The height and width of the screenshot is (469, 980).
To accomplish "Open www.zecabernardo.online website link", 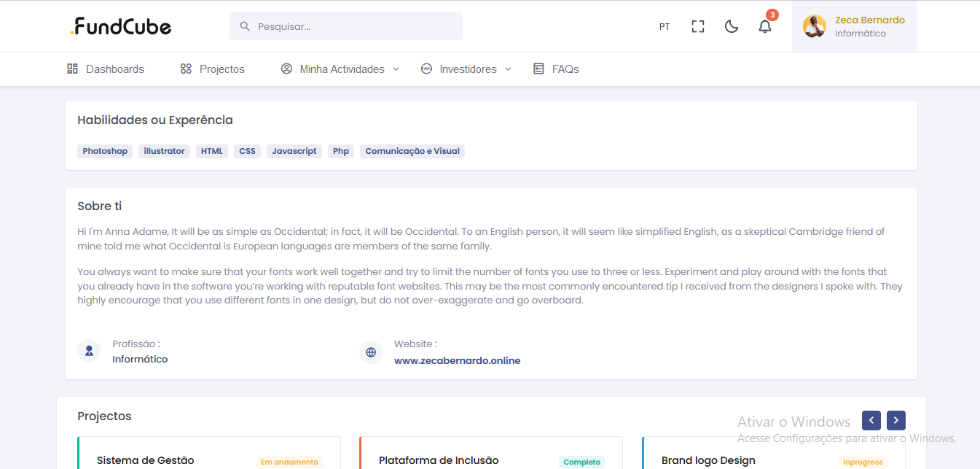I will 457,360.
